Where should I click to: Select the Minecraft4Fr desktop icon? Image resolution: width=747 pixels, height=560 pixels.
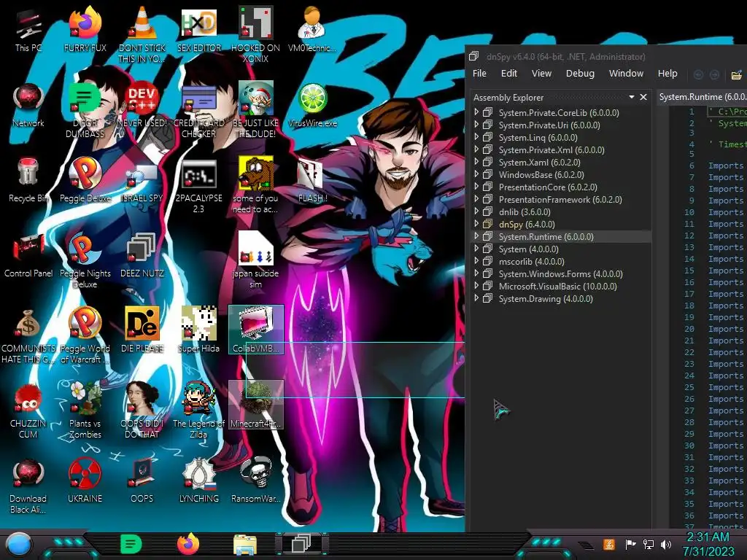pyautogui.click(x=256, y=405)
